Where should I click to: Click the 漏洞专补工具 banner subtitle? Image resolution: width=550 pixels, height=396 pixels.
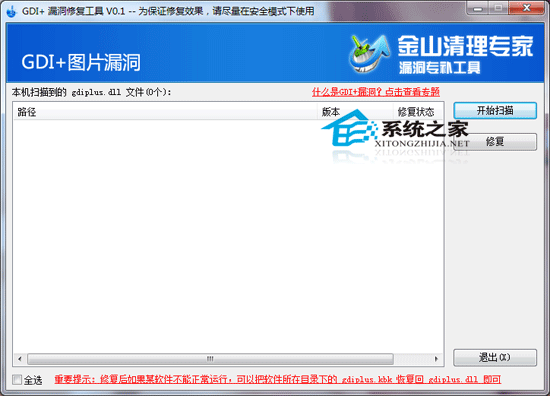(x=440, y=67)
